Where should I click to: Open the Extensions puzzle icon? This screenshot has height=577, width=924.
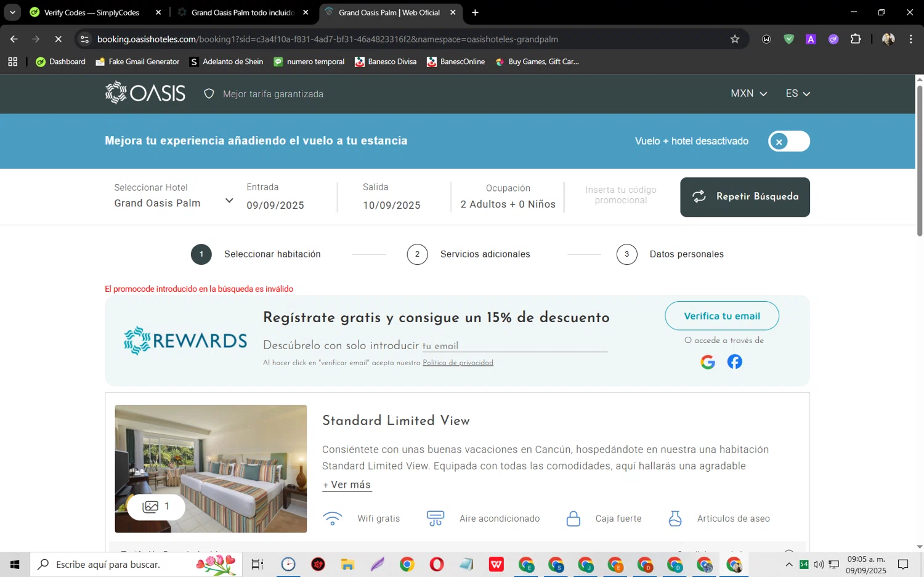[x=856, y=39]
